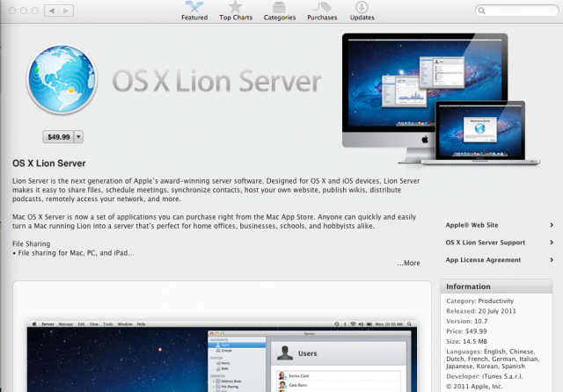Buy the app via $49.99 button
This screenshot has height=392, width=563.
coord(58,137)
